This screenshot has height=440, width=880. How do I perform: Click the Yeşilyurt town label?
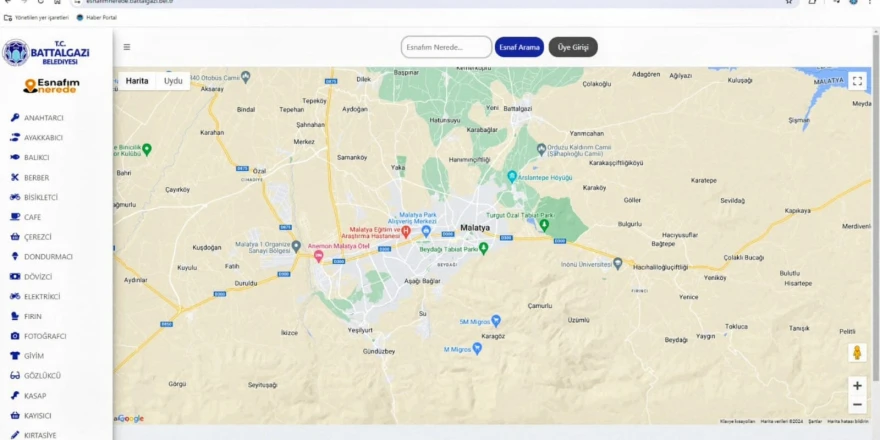pos(360,331)
